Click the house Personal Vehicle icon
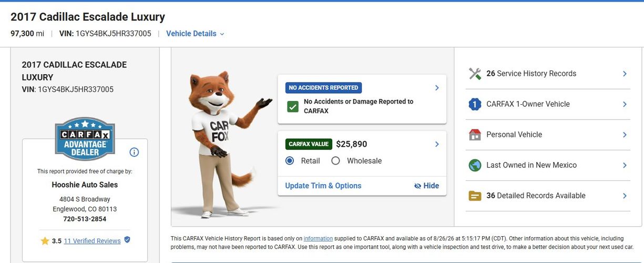 coord(475,135)
